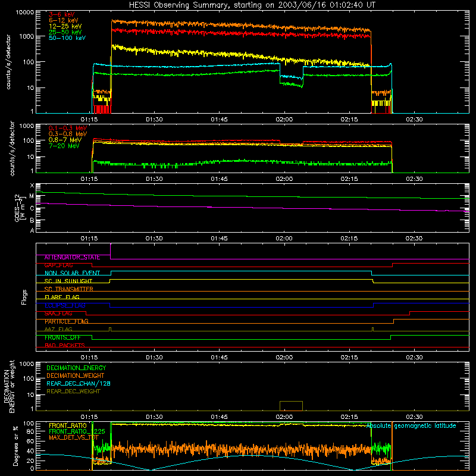Viewport: 476px width, 476px height.
Task: Click the REAR_DEC_WEIGHT legend label
Action: point(73,392)
